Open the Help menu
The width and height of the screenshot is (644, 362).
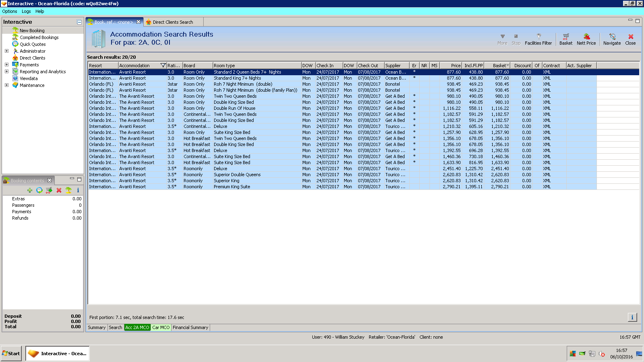[40, 11]
